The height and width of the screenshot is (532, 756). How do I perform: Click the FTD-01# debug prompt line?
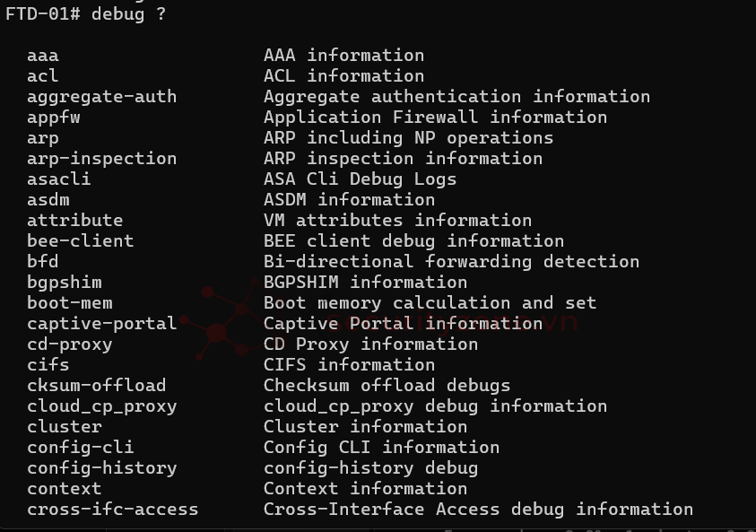click(x=85, y=13)
